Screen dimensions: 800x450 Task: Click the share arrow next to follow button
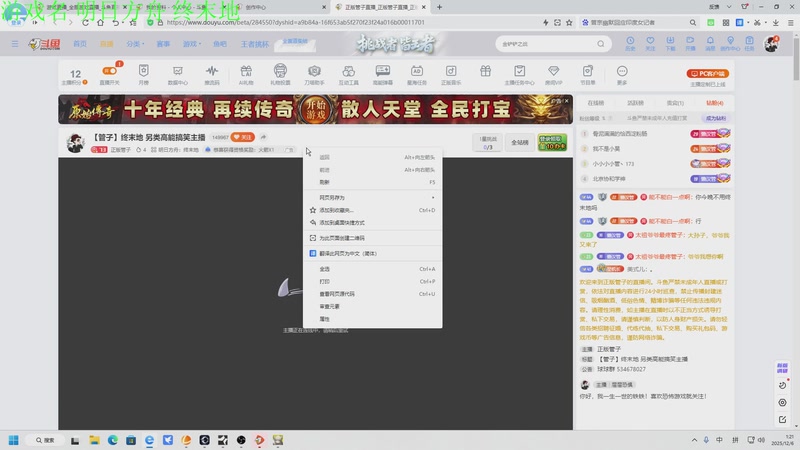click(x=263, y=137)
